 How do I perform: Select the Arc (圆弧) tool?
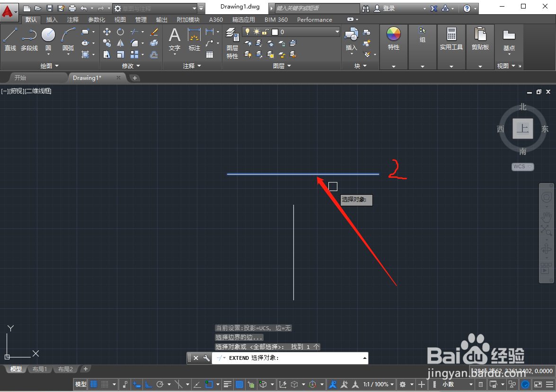[x=68, y=39]
